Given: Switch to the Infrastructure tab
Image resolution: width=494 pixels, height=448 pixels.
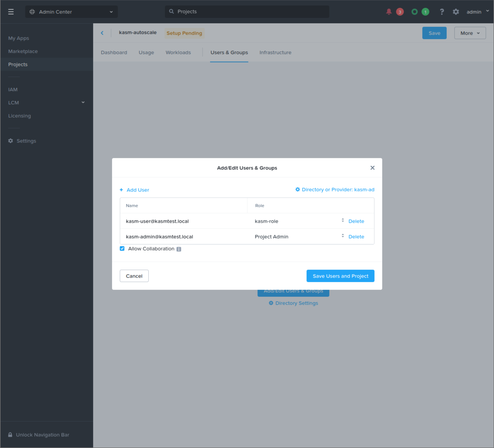Looking at the screenshot, I should tap(275, 52).
